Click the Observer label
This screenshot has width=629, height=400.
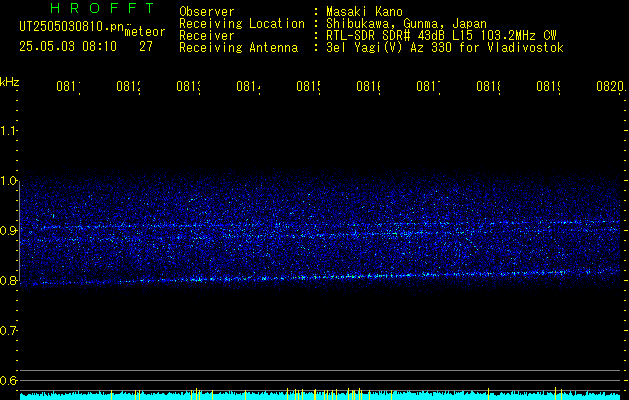pos(207,12)
